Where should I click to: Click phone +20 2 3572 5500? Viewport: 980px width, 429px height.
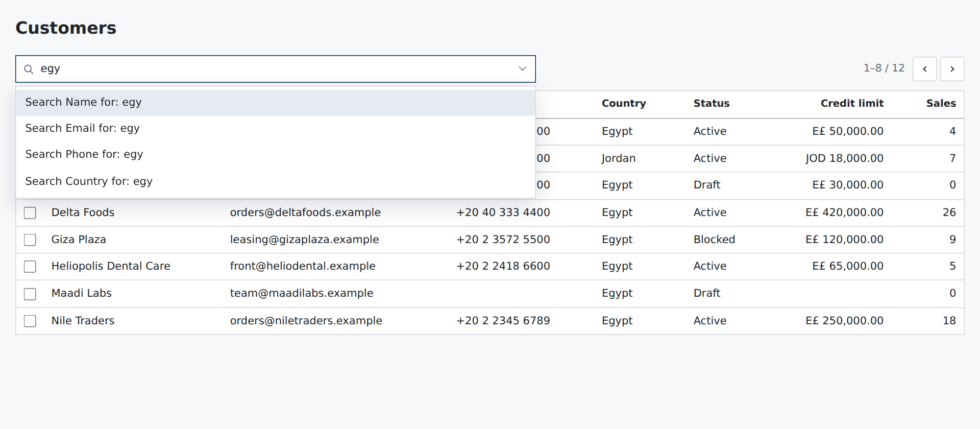point(503,240)
